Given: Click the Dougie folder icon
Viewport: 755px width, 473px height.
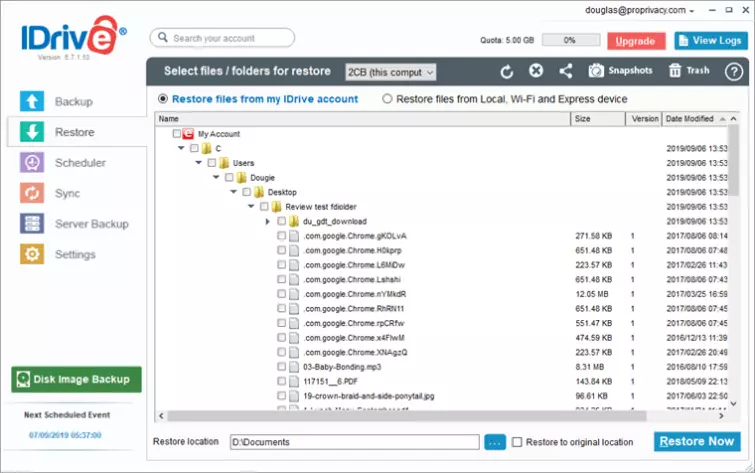Looking at the screenshot, I should pos(241,178).
